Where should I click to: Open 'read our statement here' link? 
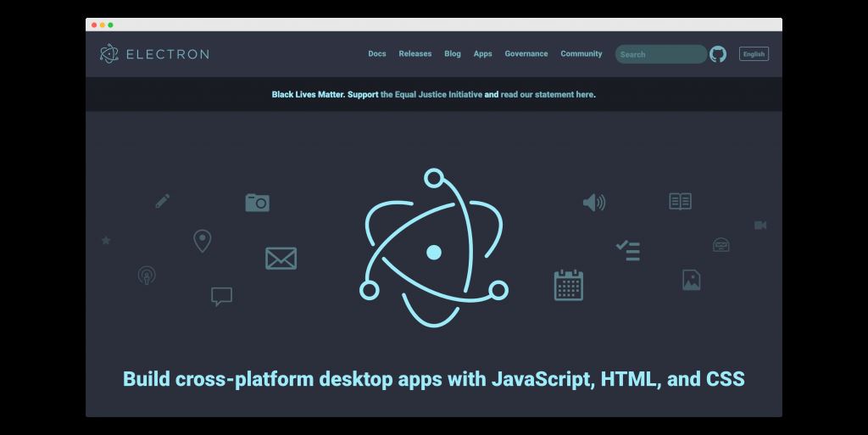tap(547, 95)
